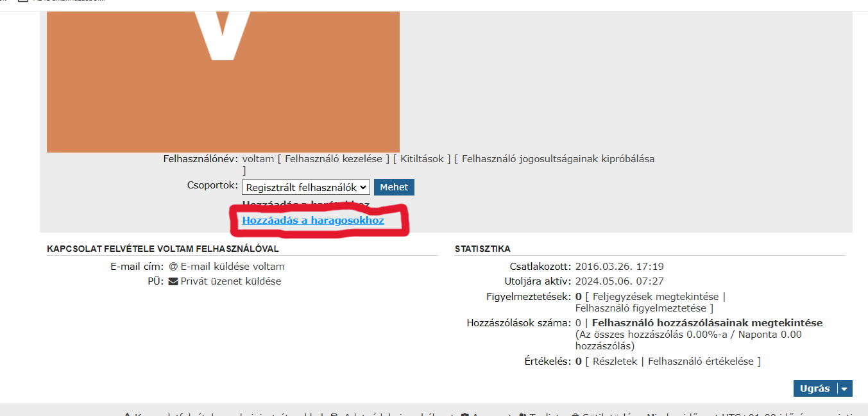Open the Részletek rating details

click(615, 362)
